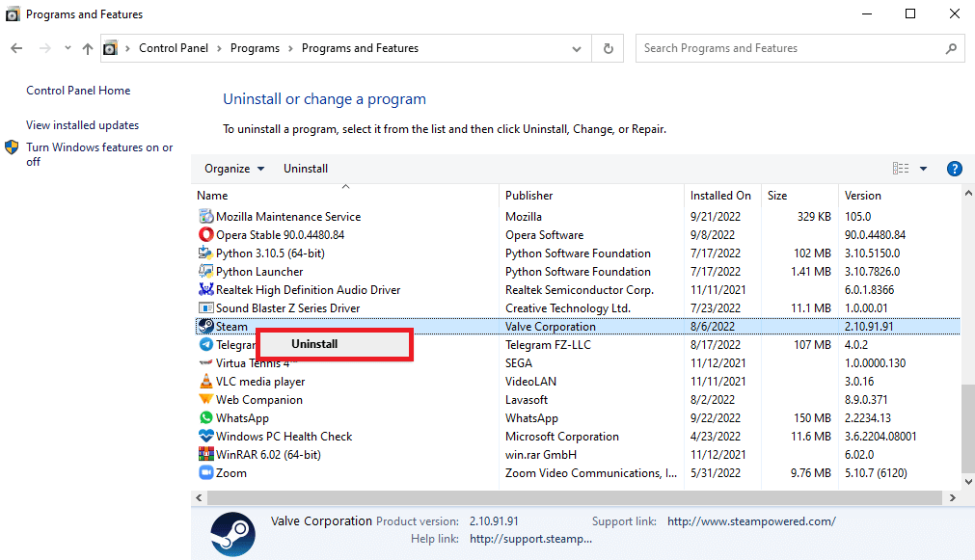Click the Control Panel breadcrumb item
This screenshot has height=560, width=975.
coord(174,47)
